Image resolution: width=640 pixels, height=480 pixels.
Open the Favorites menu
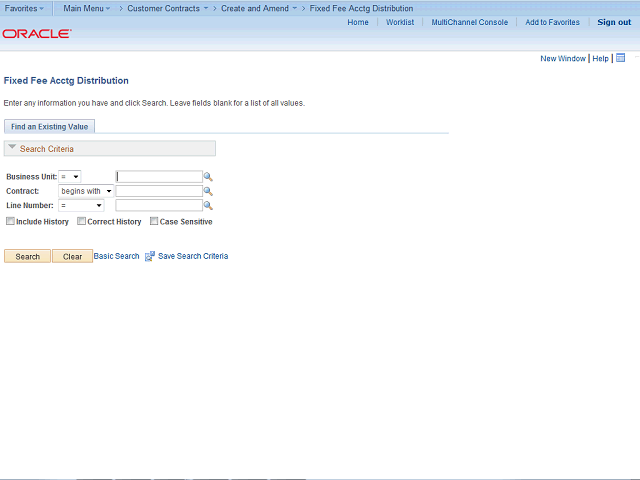[x=24, y=8]
